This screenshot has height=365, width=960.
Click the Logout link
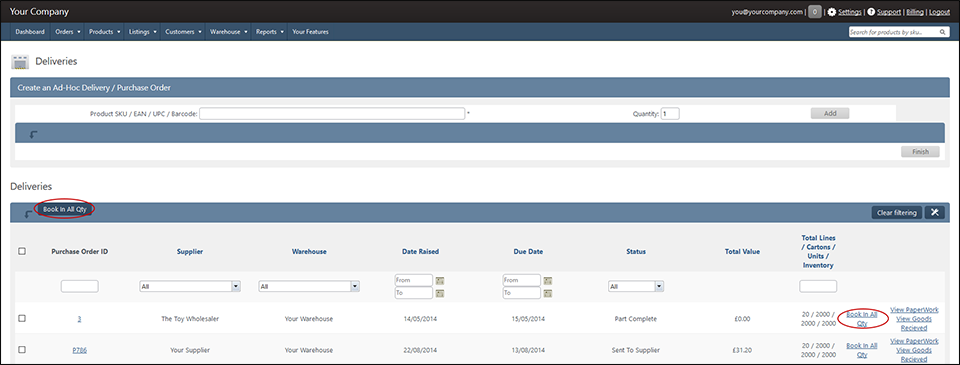pos(939,12)
